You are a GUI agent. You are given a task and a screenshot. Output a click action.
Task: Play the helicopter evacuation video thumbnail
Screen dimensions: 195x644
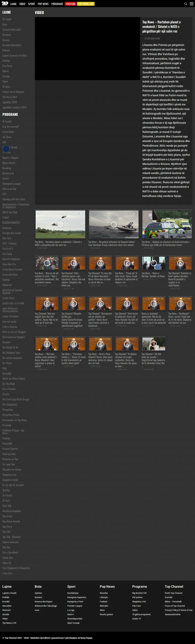click(x=60, y=224)
